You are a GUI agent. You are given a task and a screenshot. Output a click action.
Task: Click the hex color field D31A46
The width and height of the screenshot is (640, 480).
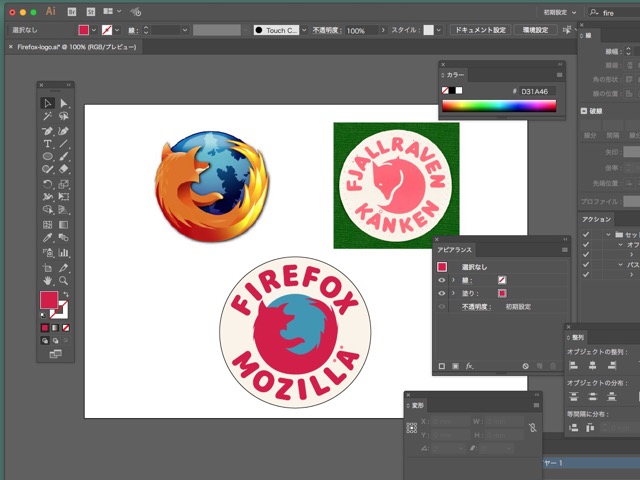(x=537, y=91)
